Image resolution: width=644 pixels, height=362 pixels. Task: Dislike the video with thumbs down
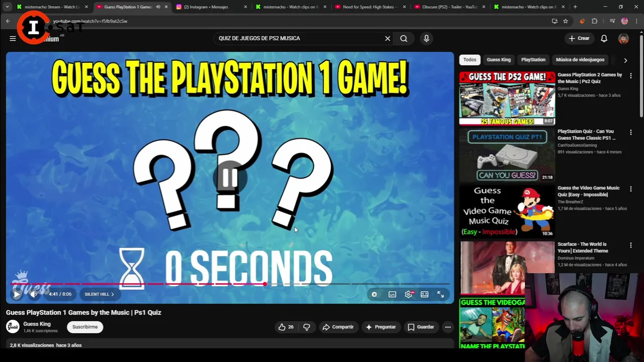306,327
